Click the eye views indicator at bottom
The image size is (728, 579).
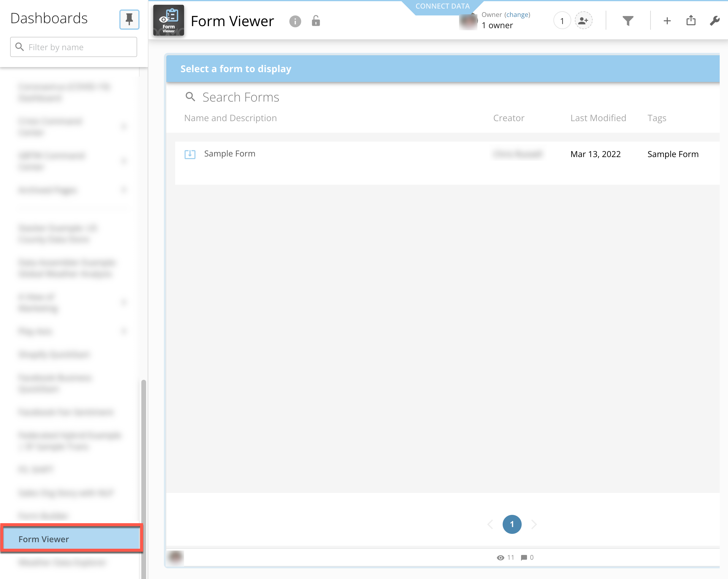tap(500, 557)
